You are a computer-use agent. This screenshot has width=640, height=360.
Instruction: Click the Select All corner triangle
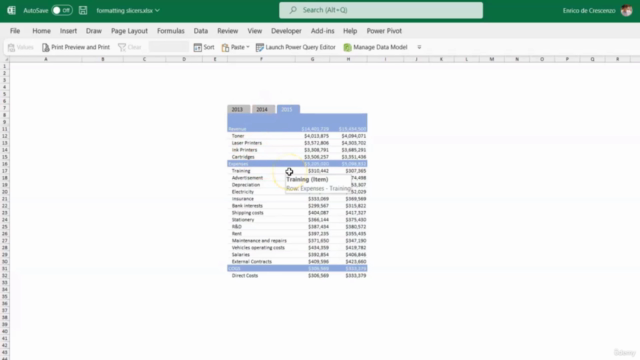5,59
